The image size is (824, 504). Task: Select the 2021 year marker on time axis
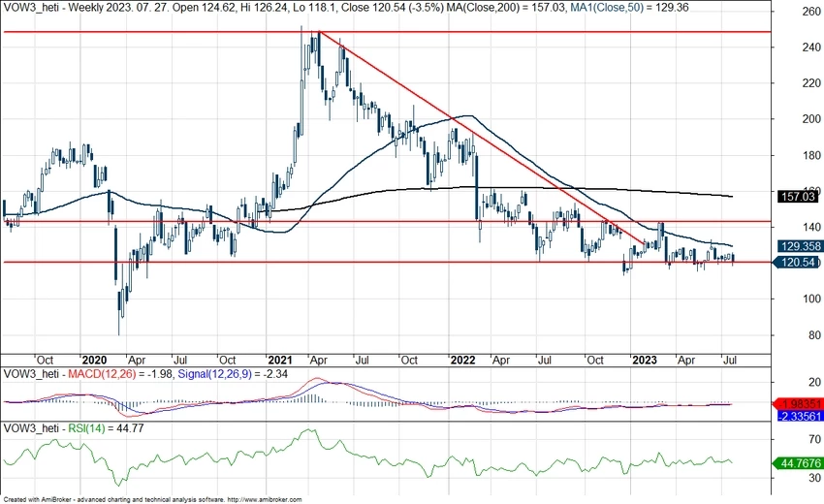[280, 358]
